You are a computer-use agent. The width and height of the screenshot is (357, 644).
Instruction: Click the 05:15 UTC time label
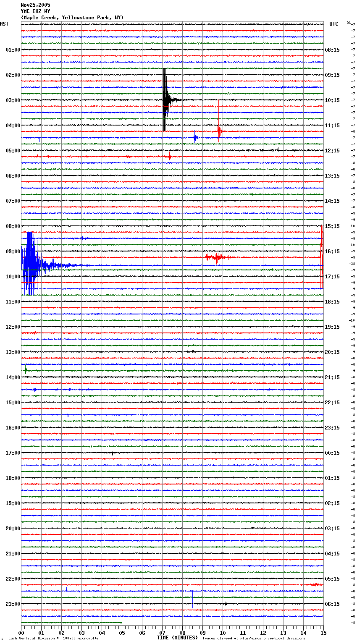pos(332,579)
